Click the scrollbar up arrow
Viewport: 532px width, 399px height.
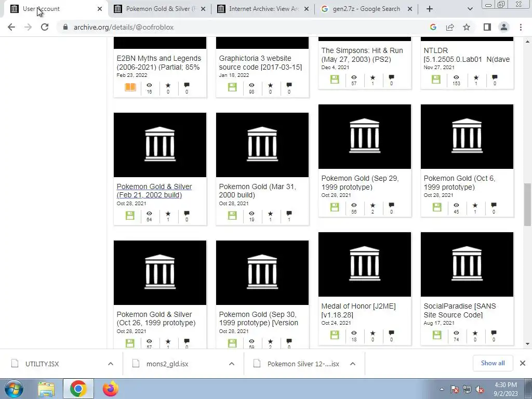click(x=527, y=42)
